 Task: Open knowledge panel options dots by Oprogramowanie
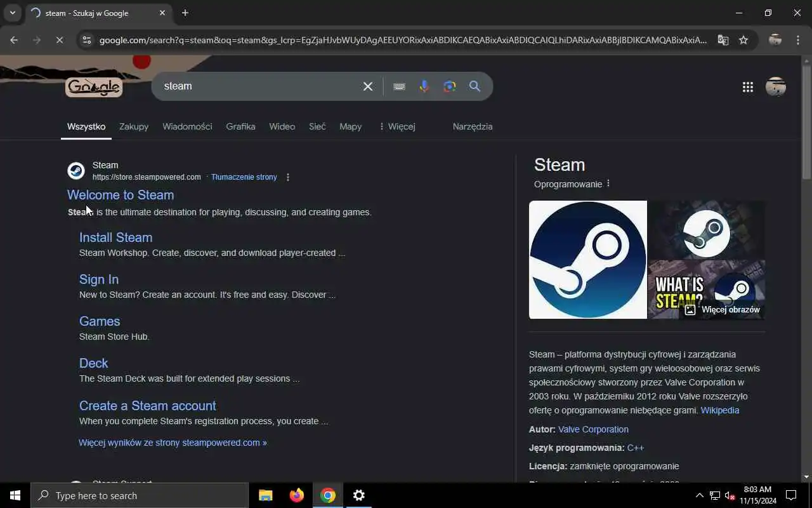pos(608,184)
